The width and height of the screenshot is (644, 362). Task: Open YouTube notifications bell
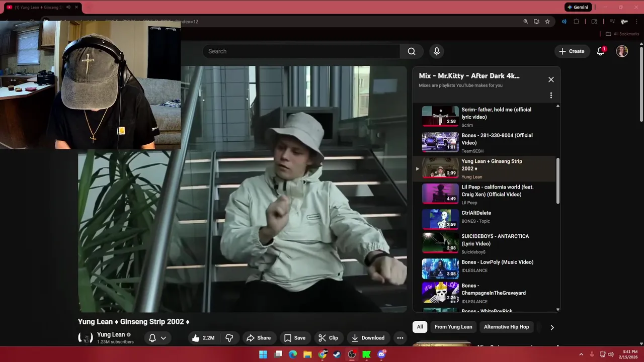(601, 51)
